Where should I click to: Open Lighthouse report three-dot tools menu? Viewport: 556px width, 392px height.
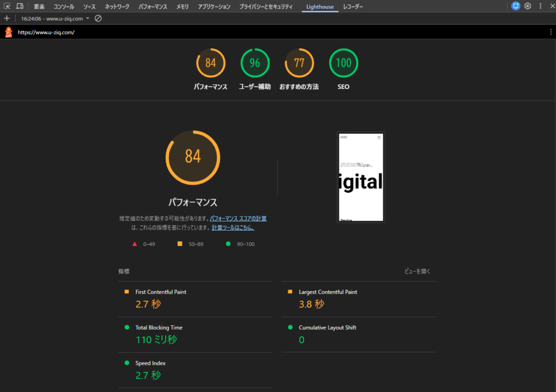tap(551, 32)
